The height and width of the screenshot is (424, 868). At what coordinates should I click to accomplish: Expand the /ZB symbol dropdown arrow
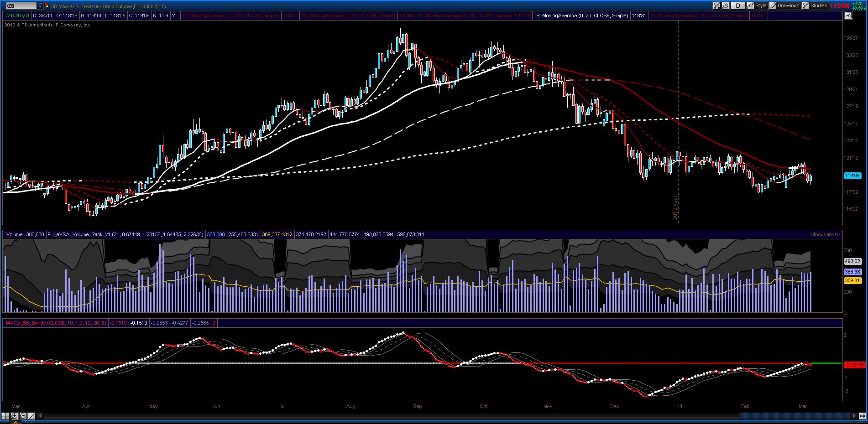(40, 6)
